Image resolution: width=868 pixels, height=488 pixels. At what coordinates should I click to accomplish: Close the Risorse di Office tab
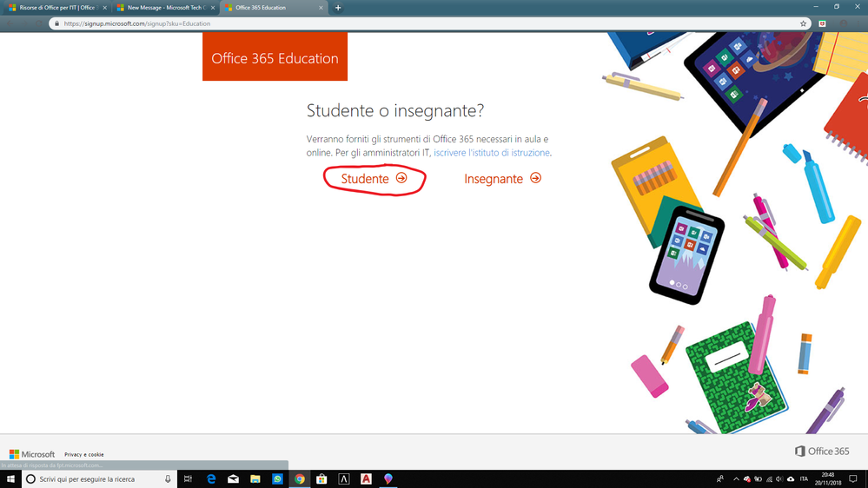pyautogui.click(x=104, y=8)
